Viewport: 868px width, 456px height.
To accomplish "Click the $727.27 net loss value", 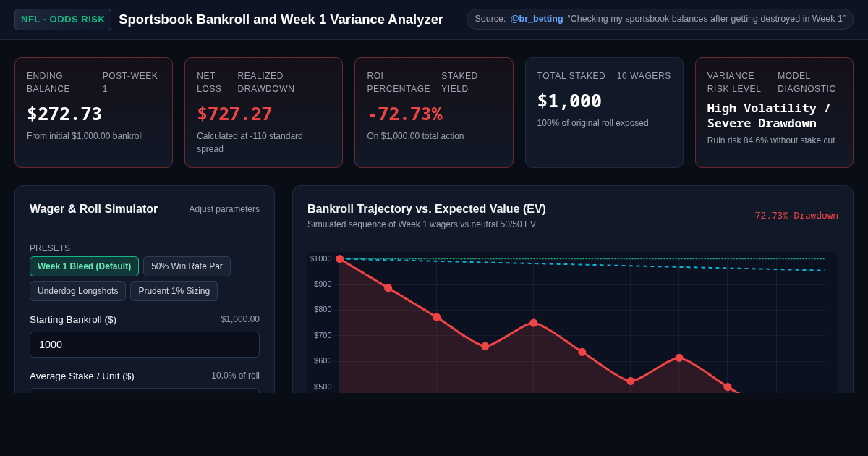I will click(234, 114).
